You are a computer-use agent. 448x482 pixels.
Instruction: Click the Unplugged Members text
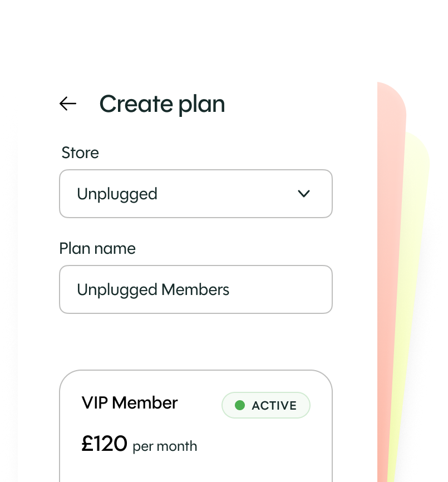(x=153, y=289)
